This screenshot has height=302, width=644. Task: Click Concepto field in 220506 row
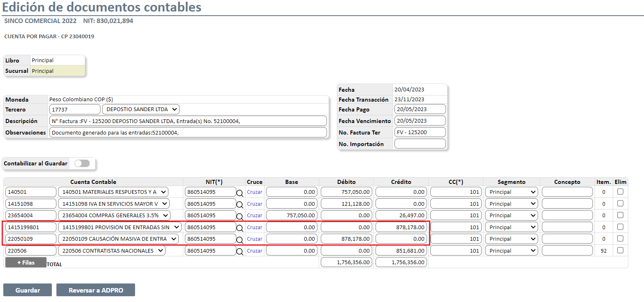[x=567, y=251]
